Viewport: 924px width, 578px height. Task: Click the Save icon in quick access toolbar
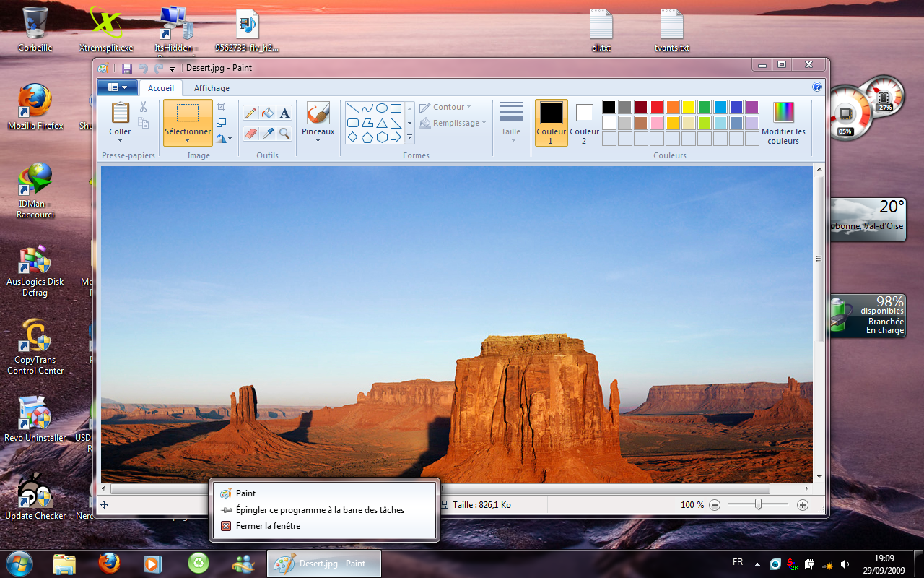pos(127,69)
